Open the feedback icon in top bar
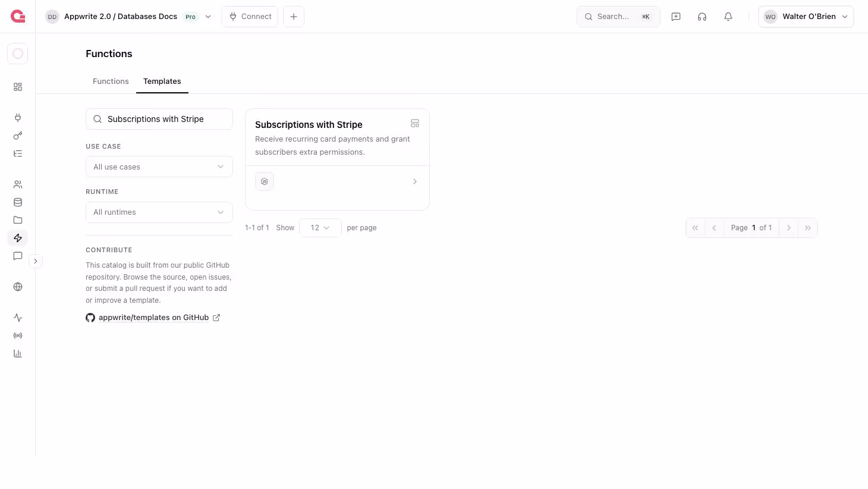This screenshot has height=489, width=868. [x=676, y=17]
